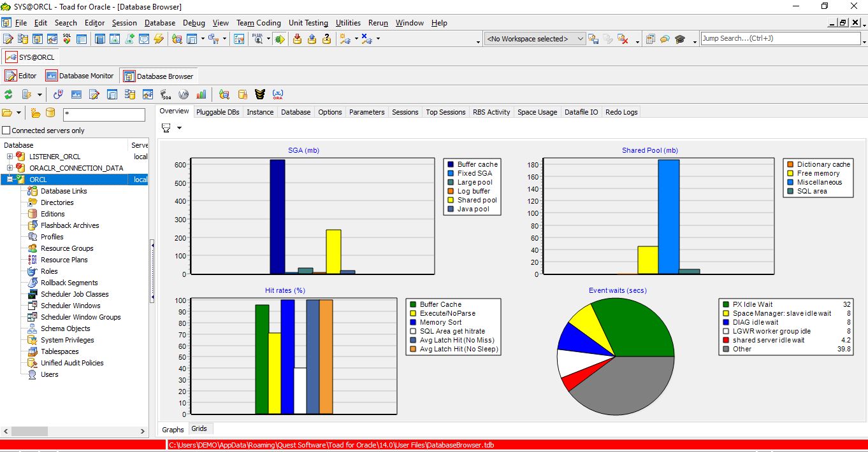The image size is (868, 452).
Task: Open the Team Coding menu
Action: point(259,22)
